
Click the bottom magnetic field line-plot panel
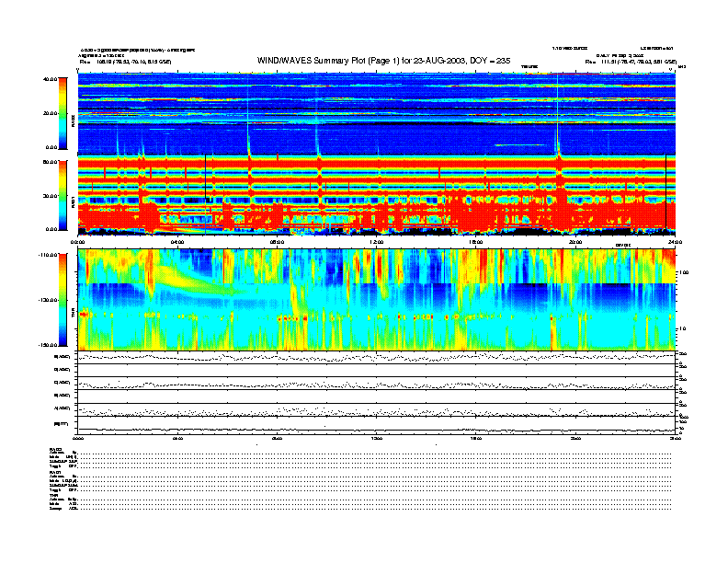(377, 425)
